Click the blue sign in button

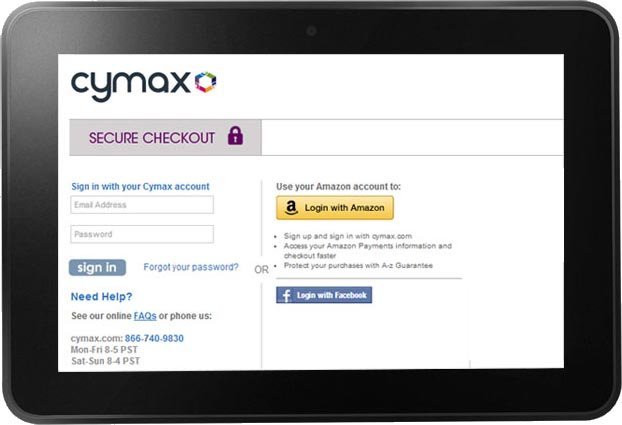pyautogui.click(x=97, y=267)
